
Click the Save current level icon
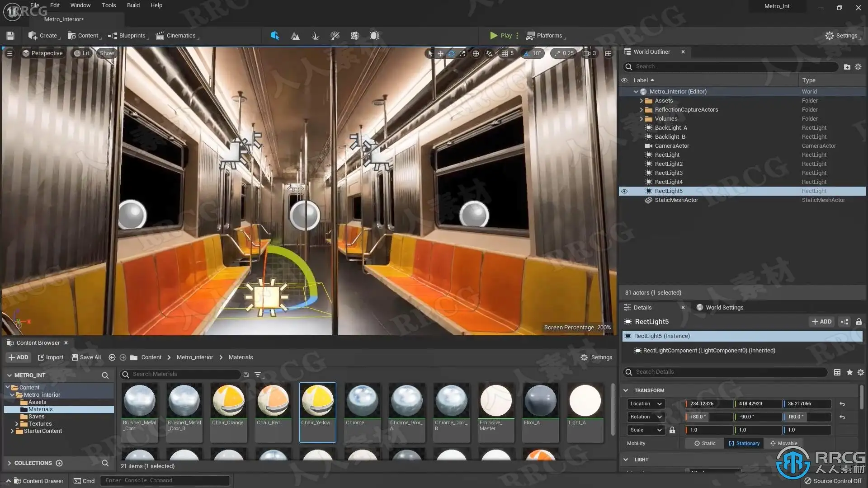[x=10, y=36]
